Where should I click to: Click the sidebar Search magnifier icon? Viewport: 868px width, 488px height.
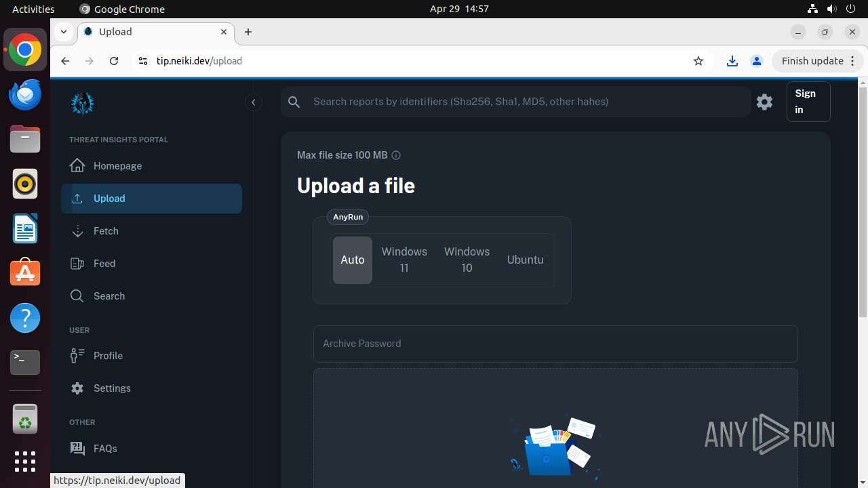[x=77, y=296]
